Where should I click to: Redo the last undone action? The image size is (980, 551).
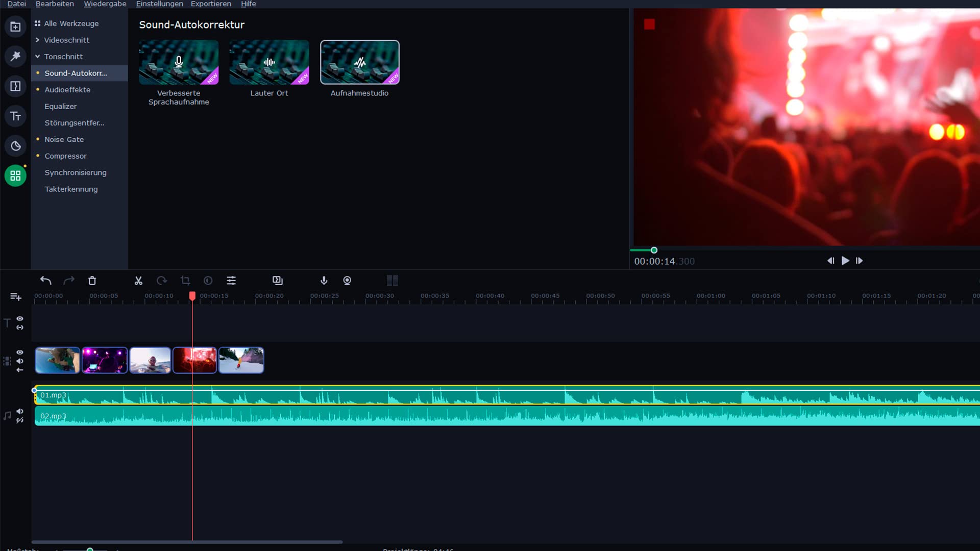[x=69, y=281]
